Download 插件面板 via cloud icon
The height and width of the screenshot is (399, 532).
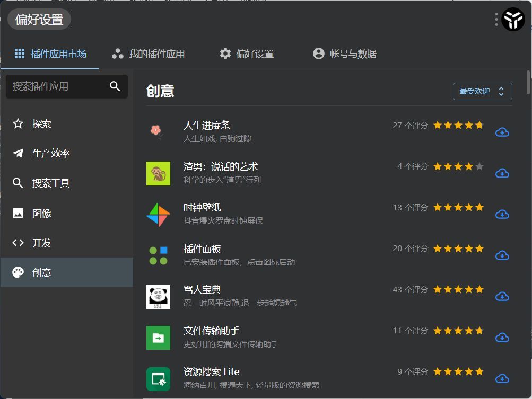pos(502,255)
